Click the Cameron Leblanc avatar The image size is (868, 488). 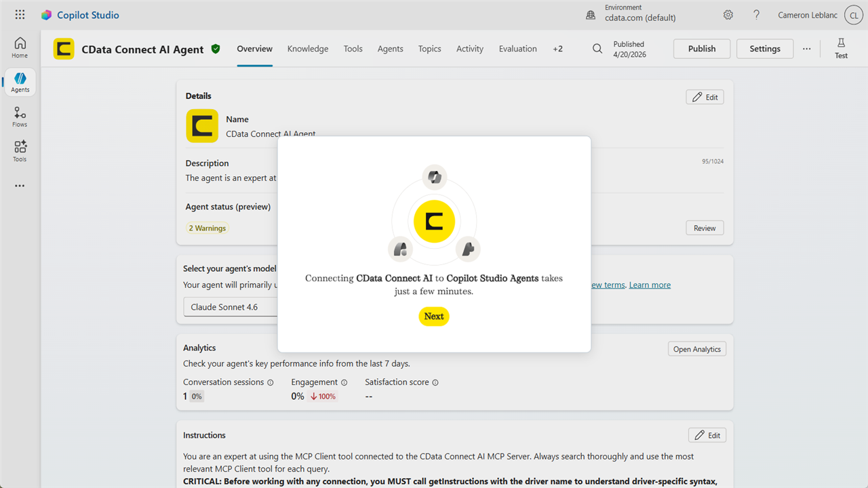pos(852,15)
